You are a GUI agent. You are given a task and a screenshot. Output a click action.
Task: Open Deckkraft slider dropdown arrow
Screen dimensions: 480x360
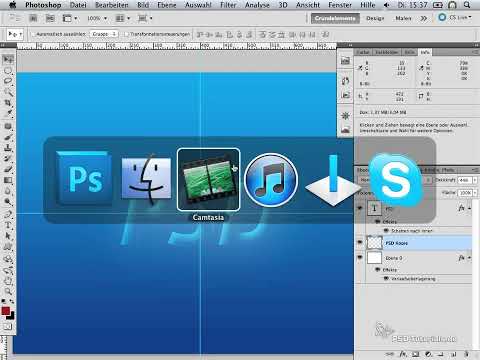pos(475,180)
